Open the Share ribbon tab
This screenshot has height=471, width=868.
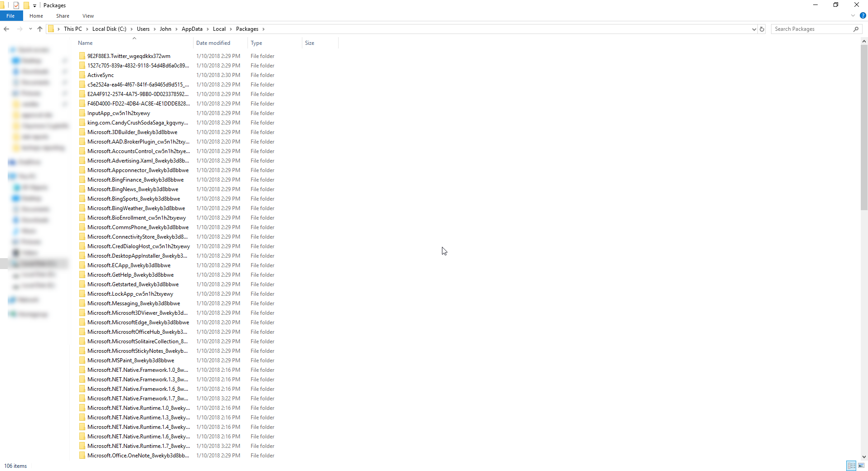click(x=63, y=16)
